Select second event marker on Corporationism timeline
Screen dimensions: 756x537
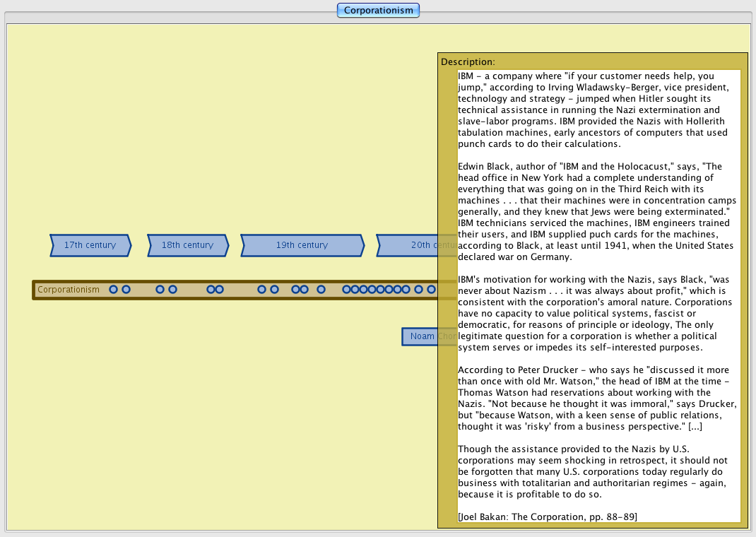[126, 290]
